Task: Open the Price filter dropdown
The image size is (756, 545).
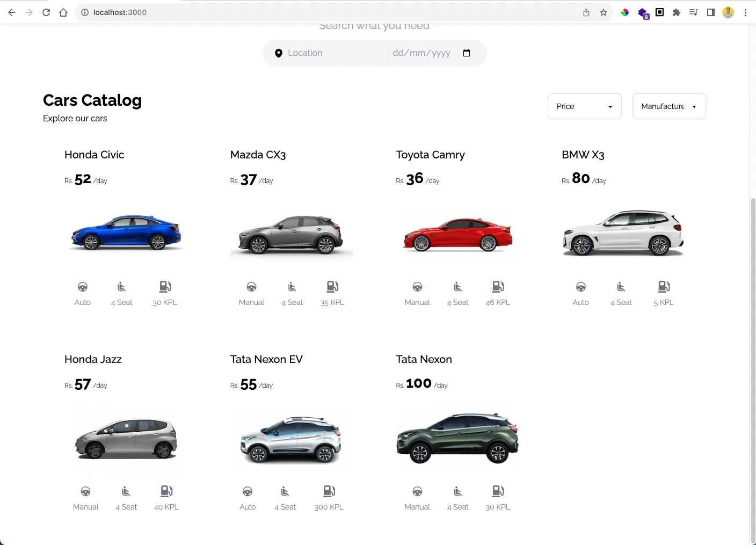Action: pyautogui.click(x=585, y=106)
